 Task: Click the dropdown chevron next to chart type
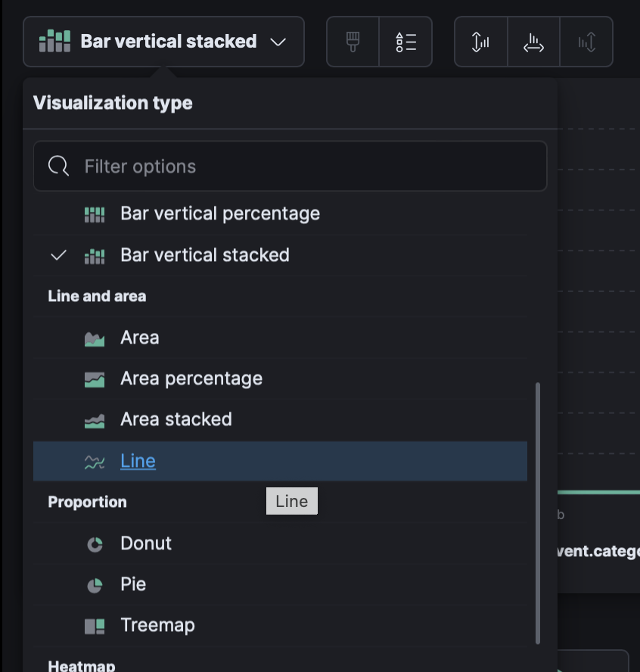pos(278,42)
